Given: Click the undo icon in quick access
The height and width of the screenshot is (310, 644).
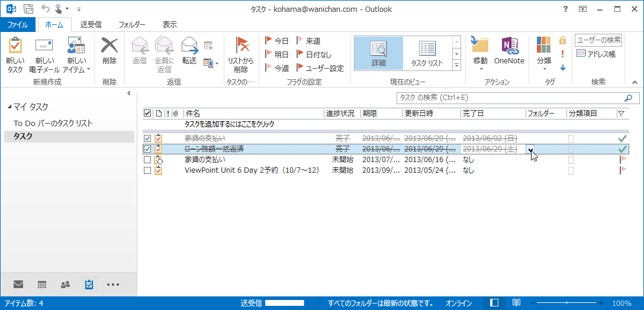Looking at the screenshot, I should (45, 8).
